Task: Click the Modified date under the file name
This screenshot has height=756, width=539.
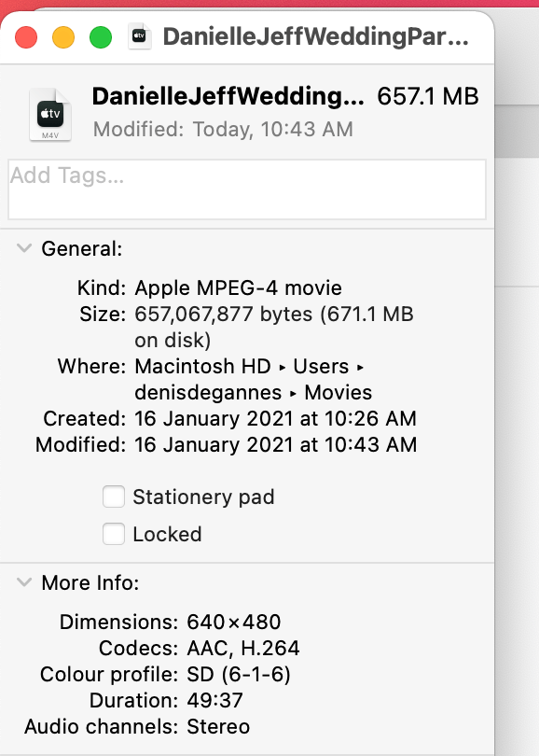Action: 225,130
